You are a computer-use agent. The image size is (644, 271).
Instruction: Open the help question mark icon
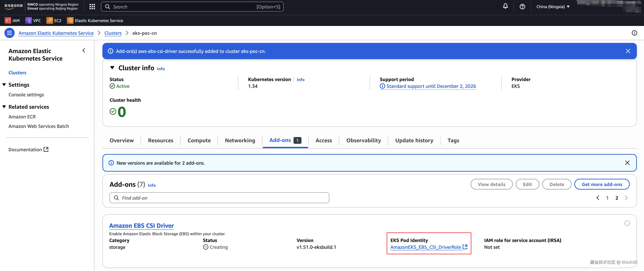pos(522,7)
